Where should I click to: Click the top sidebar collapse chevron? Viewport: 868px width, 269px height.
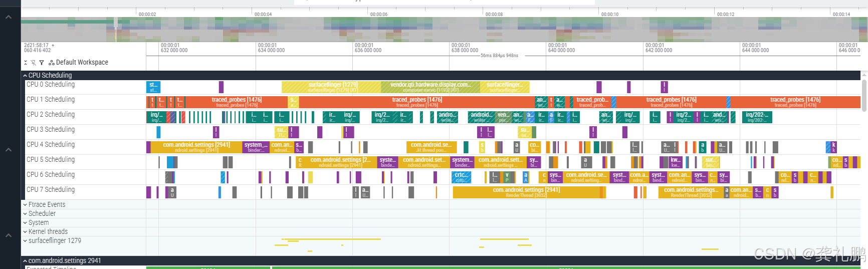coord(9,17)
